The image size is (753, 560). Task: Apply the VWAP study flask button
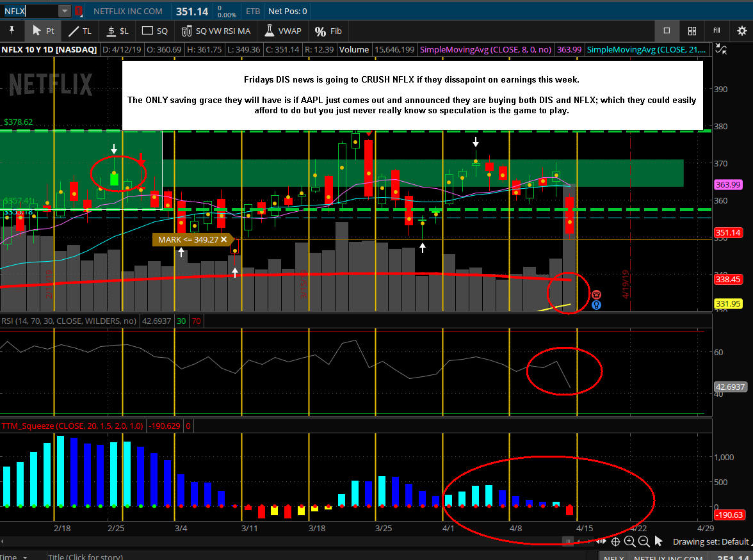pos(282,31)
